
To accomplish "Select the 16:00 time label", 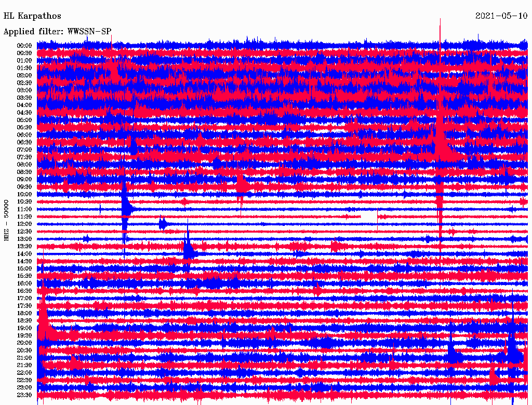I will (24, 283).
